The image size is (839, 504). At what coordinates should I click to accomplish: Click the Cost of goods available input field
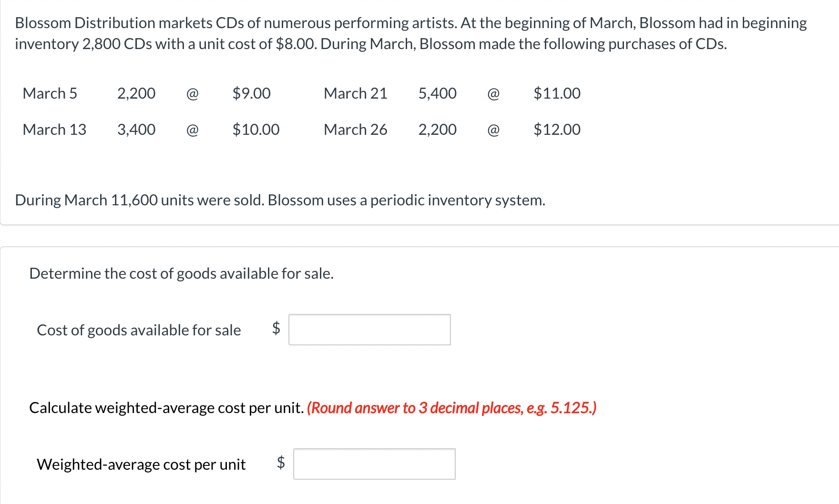369,330
